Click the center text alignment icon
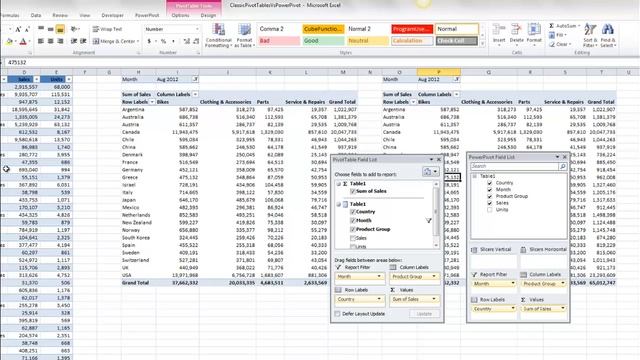The width and height of the screenshot is (640, 360). (x=51, y=41)
